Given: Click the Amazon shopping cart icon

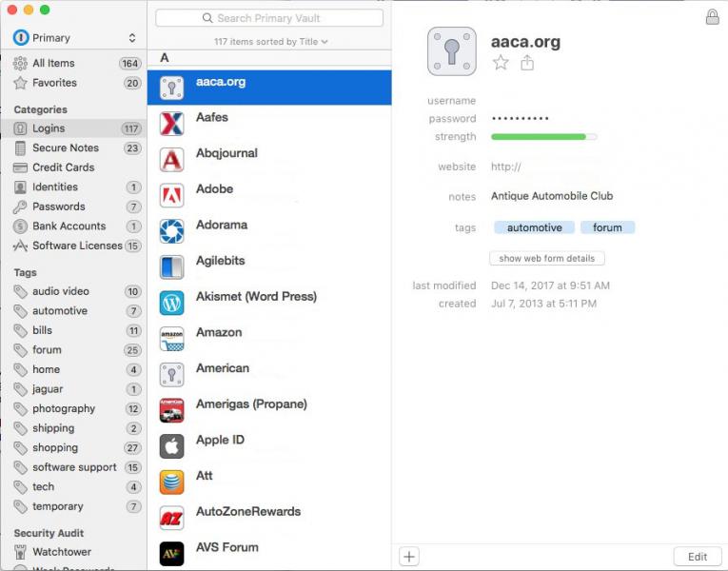Looking at the screenshot, I should click(x=172, y=339).
